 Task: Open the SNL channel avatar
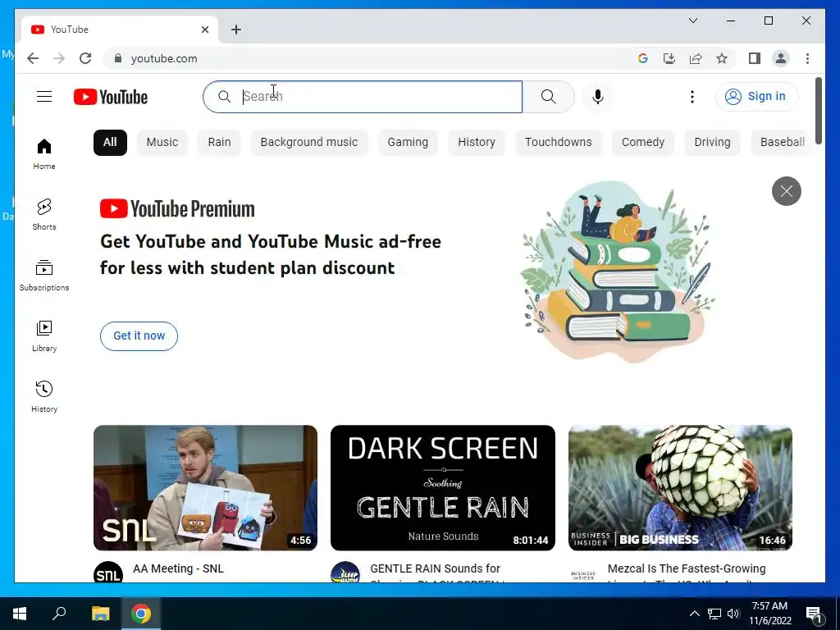pyautogui.click(x=107, y=572)
